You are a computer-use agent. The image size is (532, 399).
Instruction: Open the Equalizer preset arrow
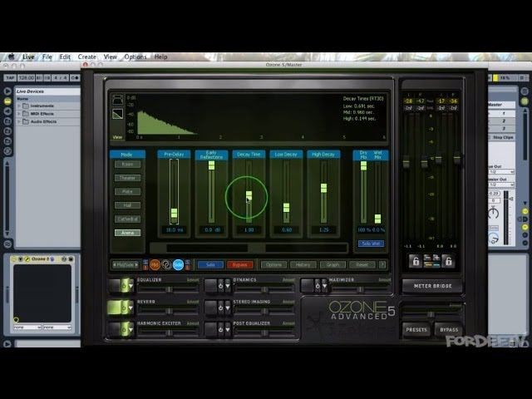click(x=131, y=286)
